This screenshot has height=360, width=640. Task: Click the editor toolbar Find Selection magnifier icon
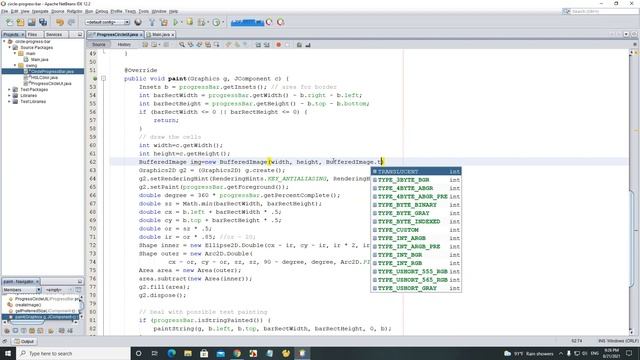(x=182, y=44)
